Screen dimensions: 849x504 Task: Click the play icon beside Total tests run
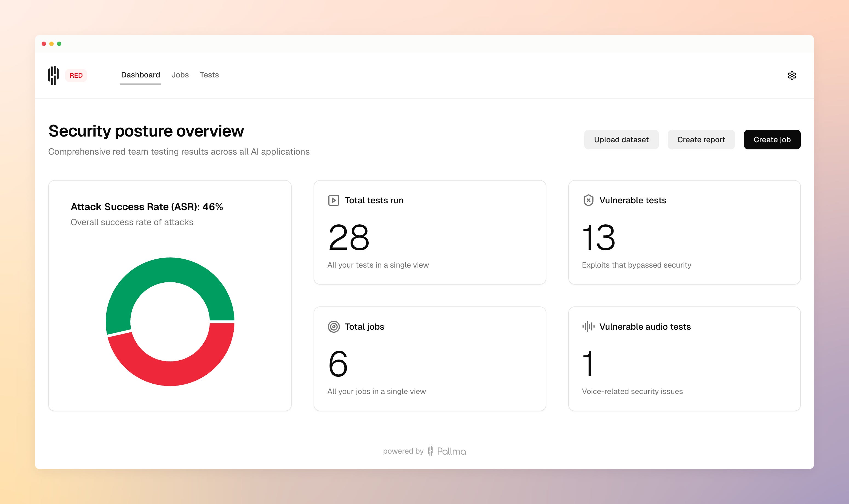pos(333,200)
